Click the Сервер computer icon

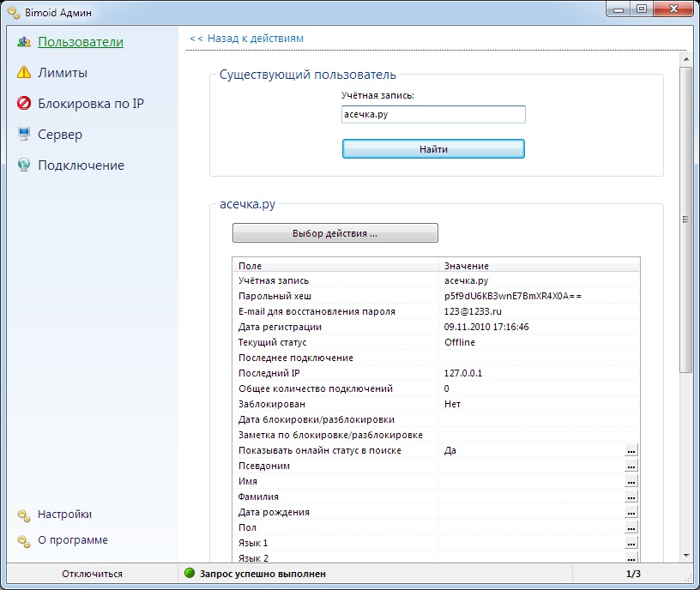24,134
